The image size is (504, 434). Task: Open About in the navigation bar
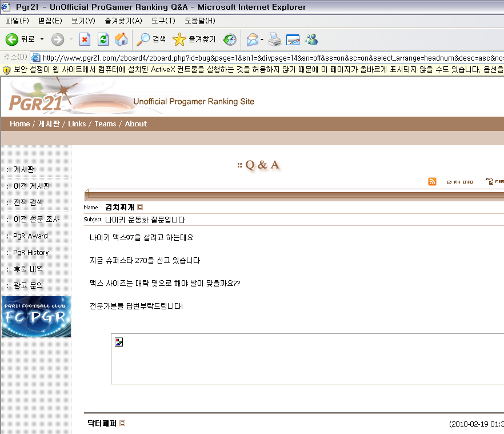(135, 124)
